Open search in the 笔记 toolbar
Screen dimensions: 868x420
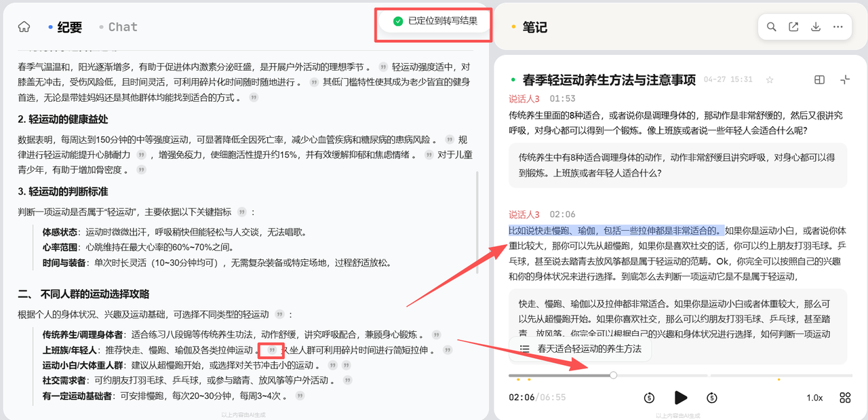(772, 27)
